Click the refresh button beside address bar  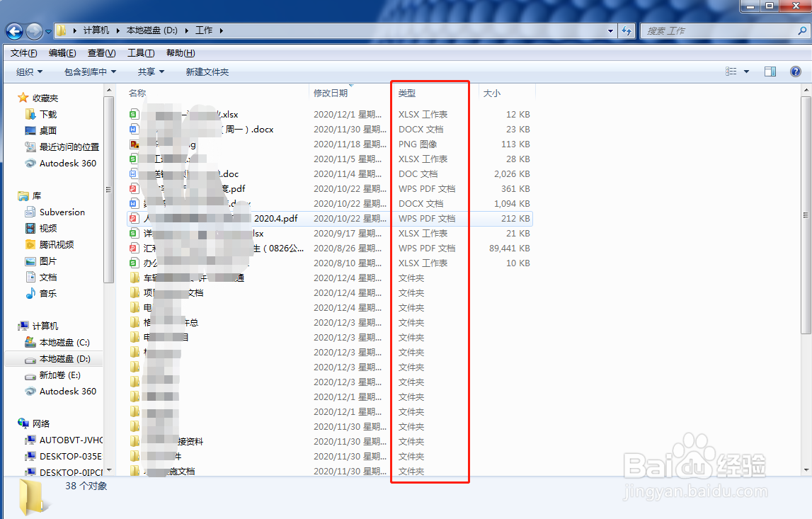pos(627,30)
